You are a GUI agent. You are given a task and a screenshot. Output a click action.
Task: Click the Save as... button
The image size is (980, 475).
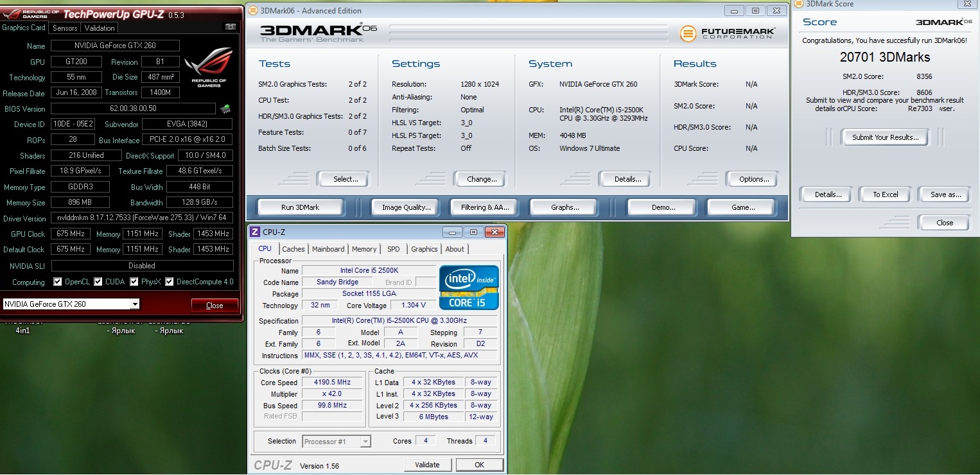945,194
